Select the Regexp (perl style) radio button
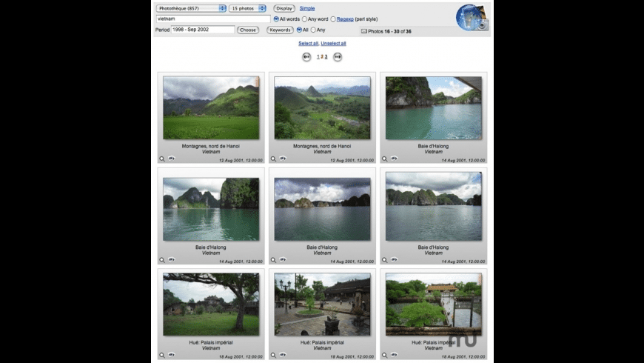The height and width of the screenshot is (363, 644). point(333,19)
